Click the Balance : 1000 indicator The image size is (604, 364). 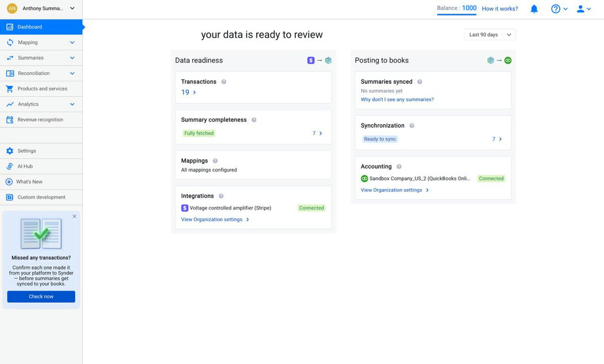point(457,8)
